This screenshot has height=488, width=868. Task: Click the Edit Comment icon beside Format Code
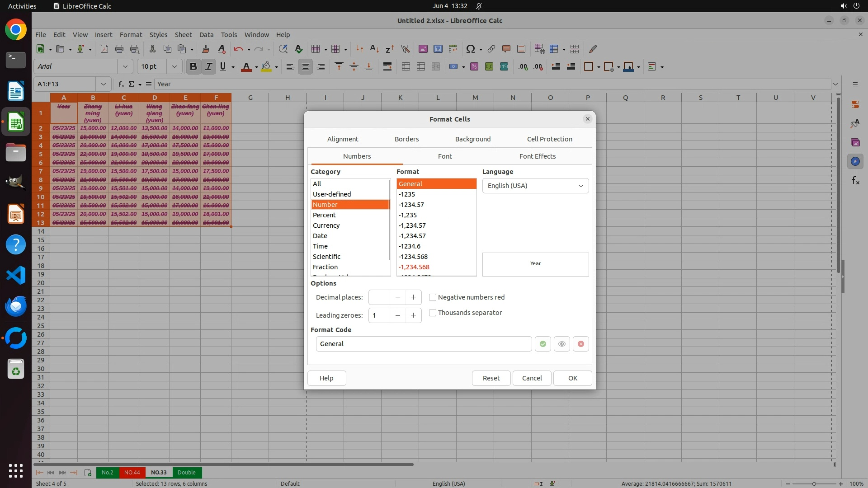561,344
